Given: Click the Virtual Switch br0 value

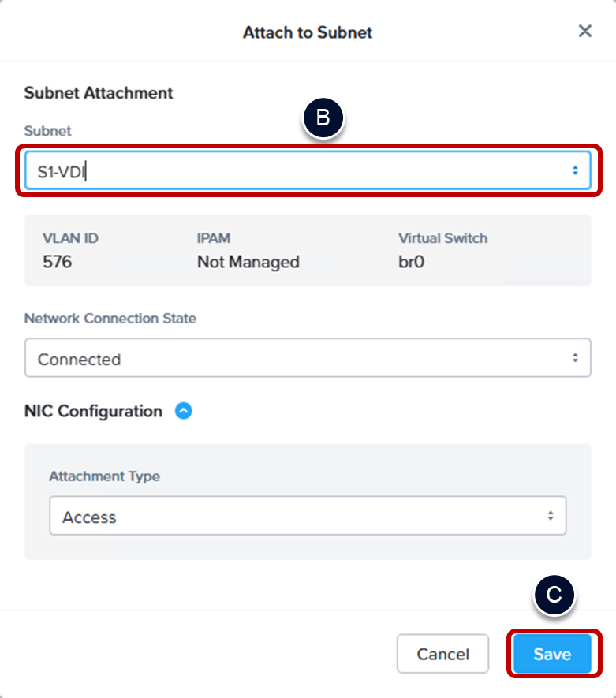Looking at the screenshot, I should click(x=411, y=262).
